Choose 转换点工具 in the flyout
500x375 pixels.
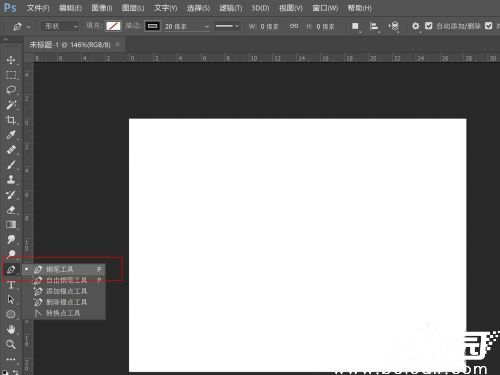coord(64,313)
